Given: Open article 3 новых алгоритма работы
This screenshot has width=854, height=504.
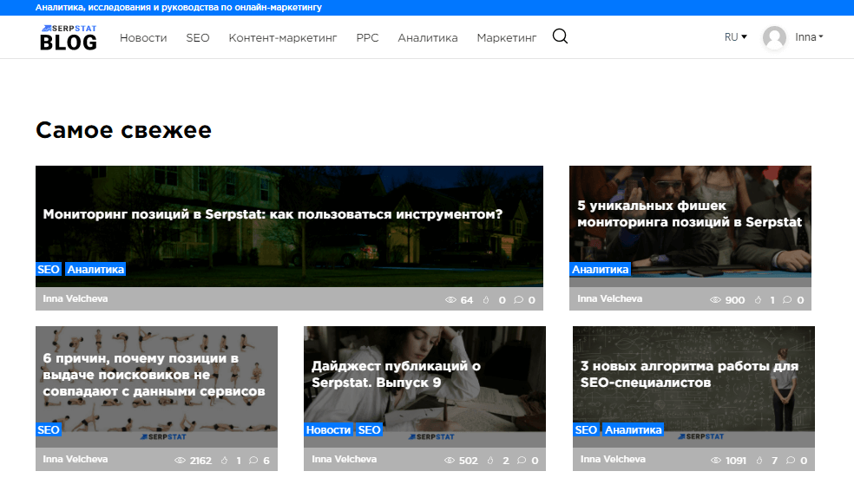Looking at the screenshot, I should point(689,374).
